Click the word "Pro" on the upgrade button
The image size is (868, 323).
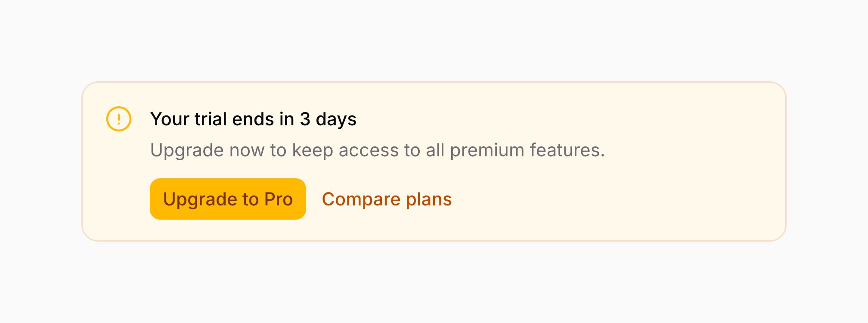(278, 199)
